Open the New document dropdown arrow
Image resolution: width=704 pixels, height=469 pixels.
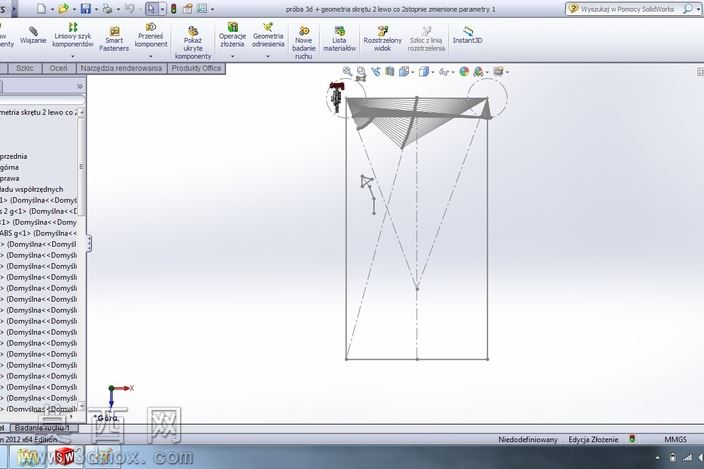click(52, 9)
